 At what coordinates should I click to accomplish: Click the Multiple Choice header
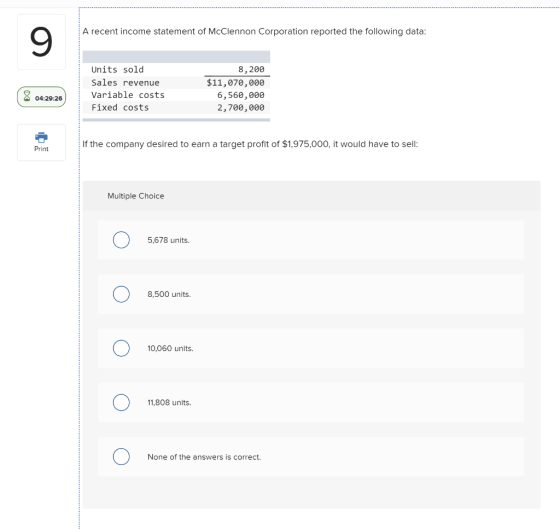(136, 196)
